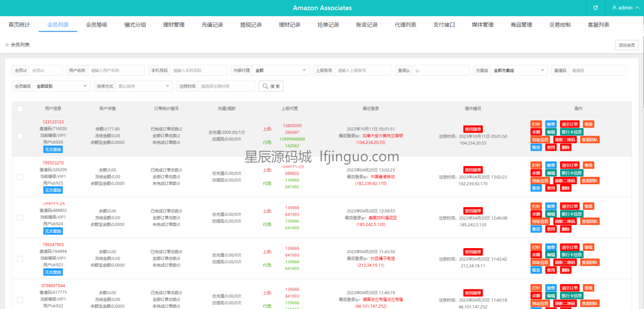This screenshot has width=644, height=309.
Task: Click 禁用 for user 799247903
Action: (551, 270)
